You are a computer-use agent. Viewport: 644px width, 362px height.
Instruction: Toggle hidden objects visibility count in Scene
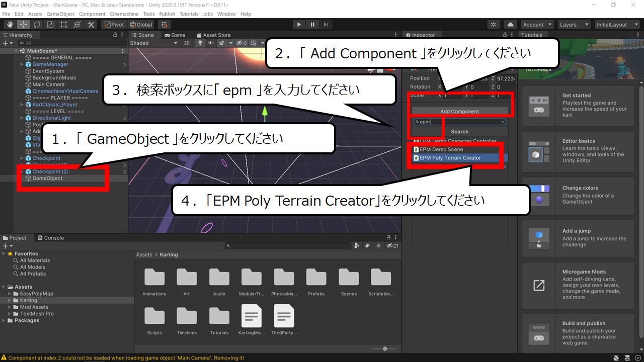(x=242, y=43)
